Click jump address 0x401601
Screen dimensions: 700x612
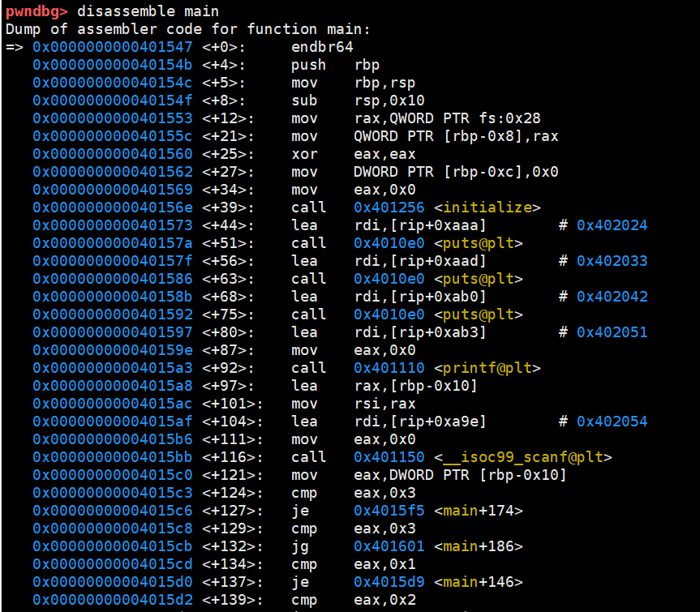pos(389,546)
